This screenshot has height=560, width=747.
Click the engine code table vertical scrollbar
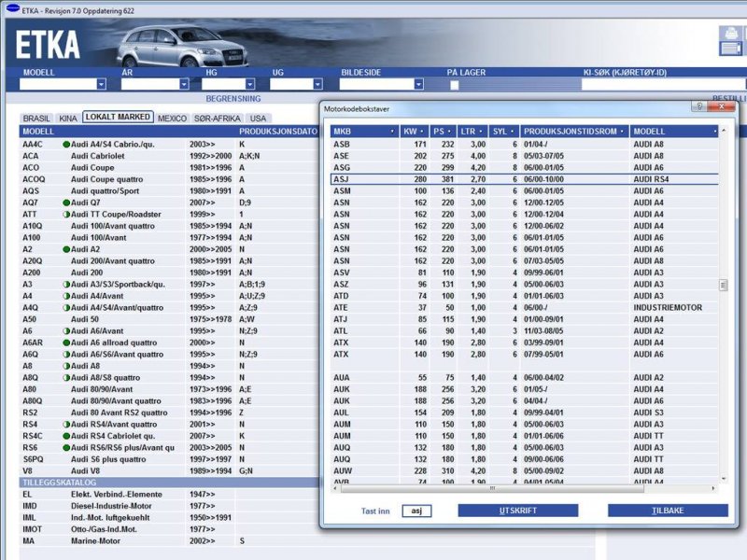point(722,287)
